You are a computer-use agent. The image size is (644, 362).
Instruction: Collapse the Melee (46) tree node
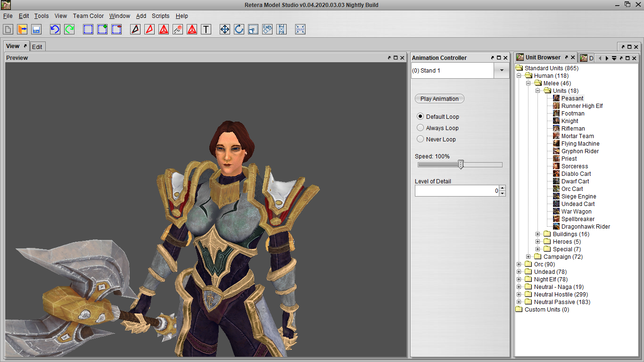[528, 83]
